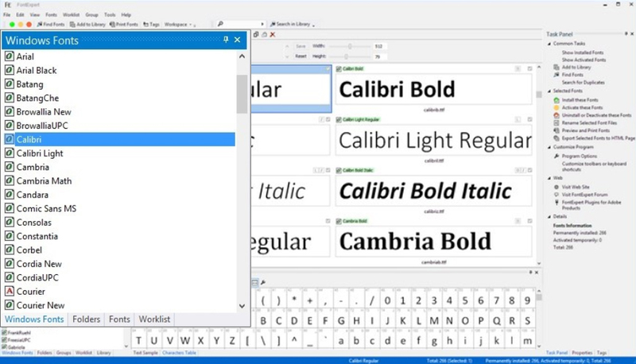Switch to the Folders tab
This screenshot has height=364, width=636.
[x=86, y=319]
